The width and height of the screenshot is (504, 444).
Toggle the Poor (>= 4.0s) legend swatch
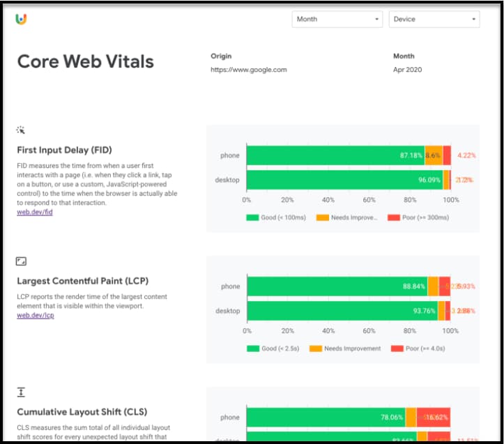(397, 349)
